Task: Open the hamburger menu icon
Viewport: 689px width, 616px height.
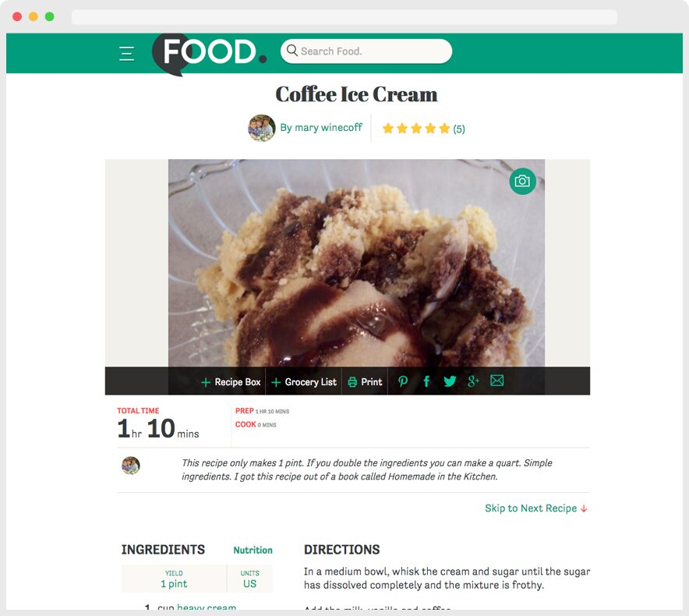Action: 126,54
